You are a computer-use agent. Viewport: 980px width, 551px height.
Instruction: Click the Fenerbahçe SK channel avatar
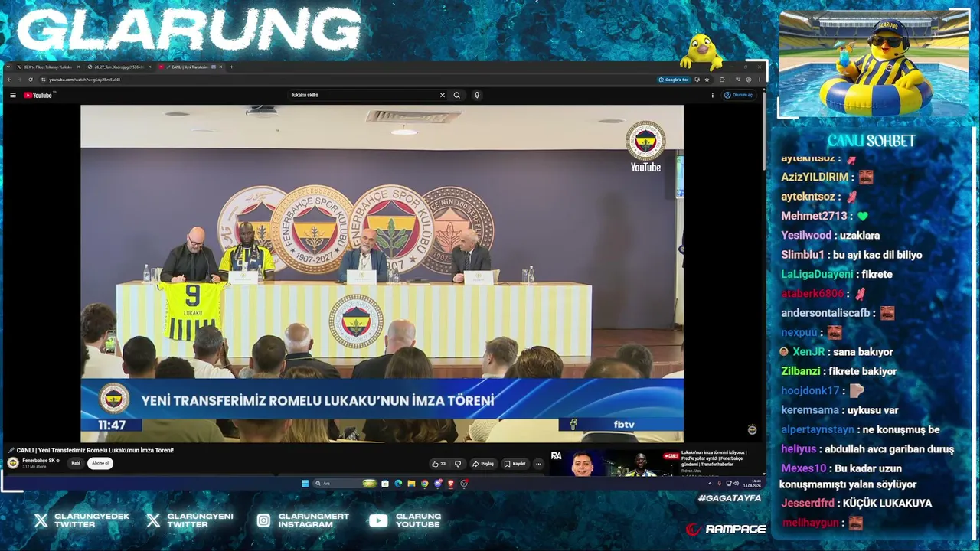click(x=13, y=463)
